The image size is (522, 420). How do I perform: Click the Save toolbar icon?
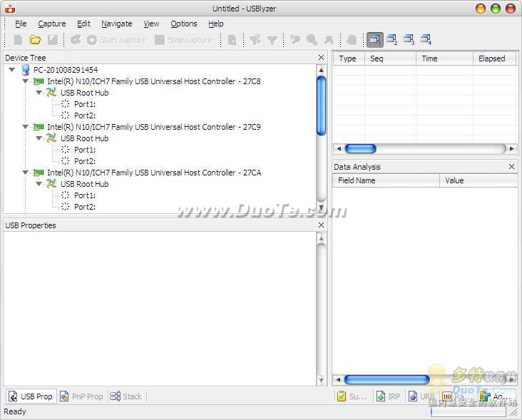pos(53,40)
